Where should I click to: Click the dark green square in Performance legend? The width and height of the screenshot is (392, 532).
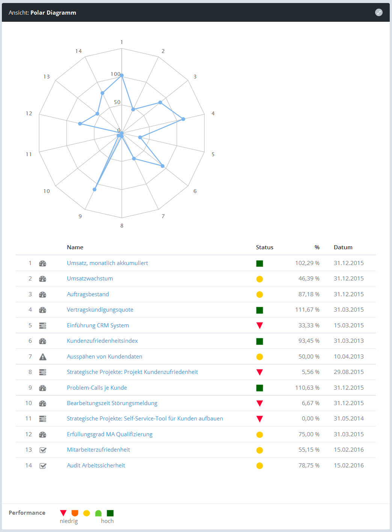pyautogui.click(x=110, y=513)
